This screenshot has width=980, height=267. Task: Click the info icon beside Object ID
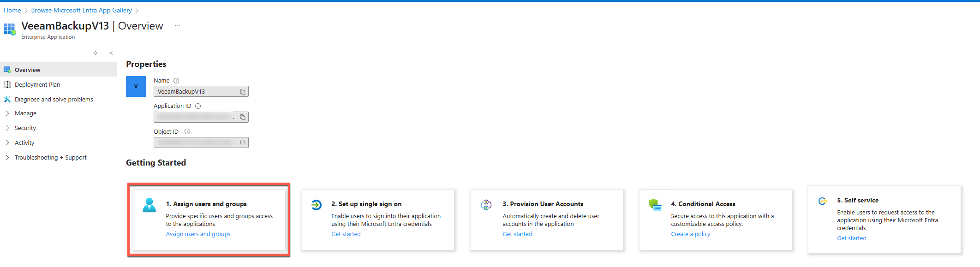click(187, 132)
